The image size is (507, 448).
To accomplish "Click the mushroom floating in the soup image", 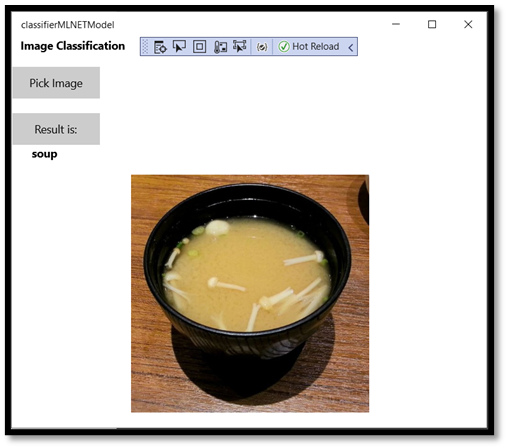I will coord(218,228).
